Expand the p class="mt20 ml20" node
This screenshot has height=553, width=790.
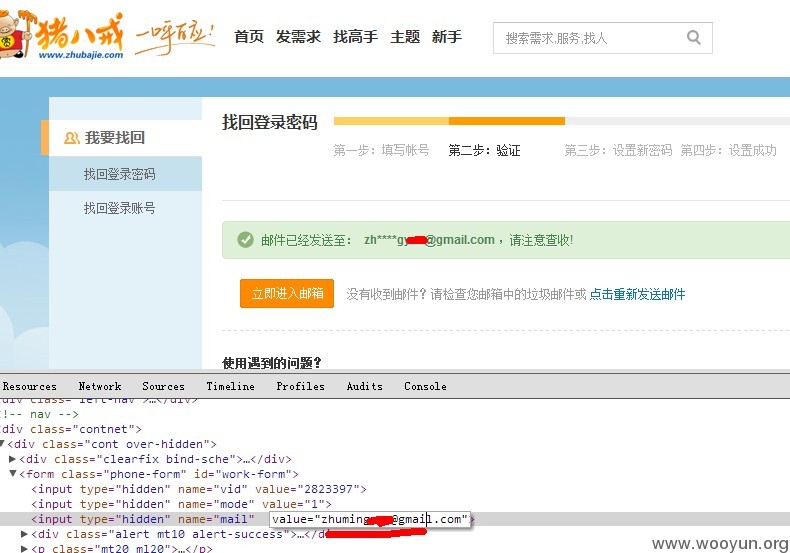tap(24, 548)
